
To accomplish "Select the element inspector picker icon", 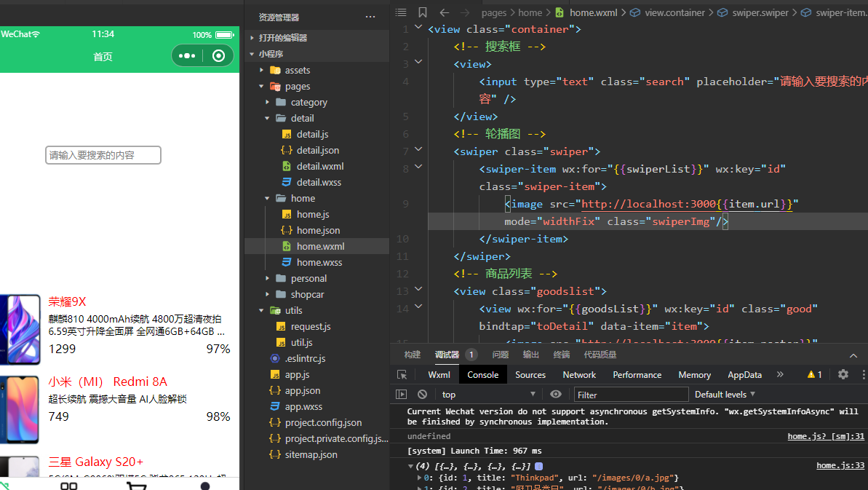I will pos(402,375).
